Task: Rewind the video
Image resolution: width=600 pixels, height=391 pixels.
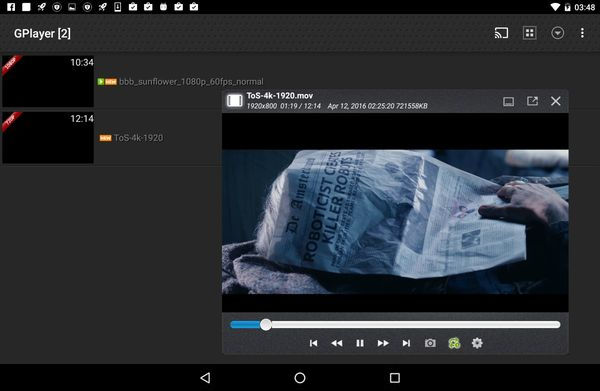Action: click(x=337, y=343)
